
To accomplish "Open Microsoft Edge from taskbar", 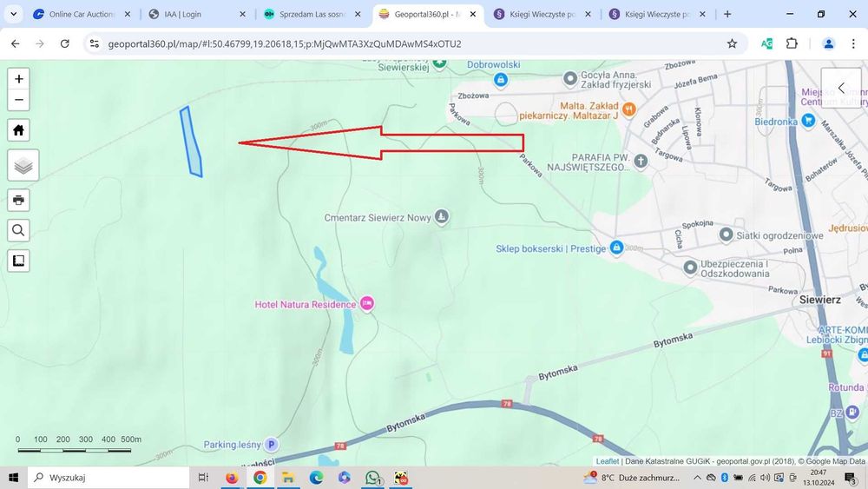I will pyautogui.click(x=316, y=478).
